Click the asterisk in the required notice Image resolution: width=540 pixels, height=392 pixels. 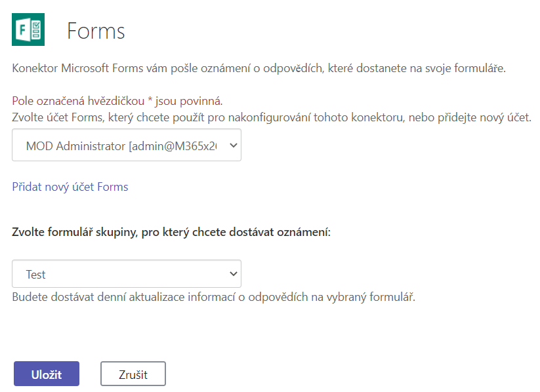point(150,100)
